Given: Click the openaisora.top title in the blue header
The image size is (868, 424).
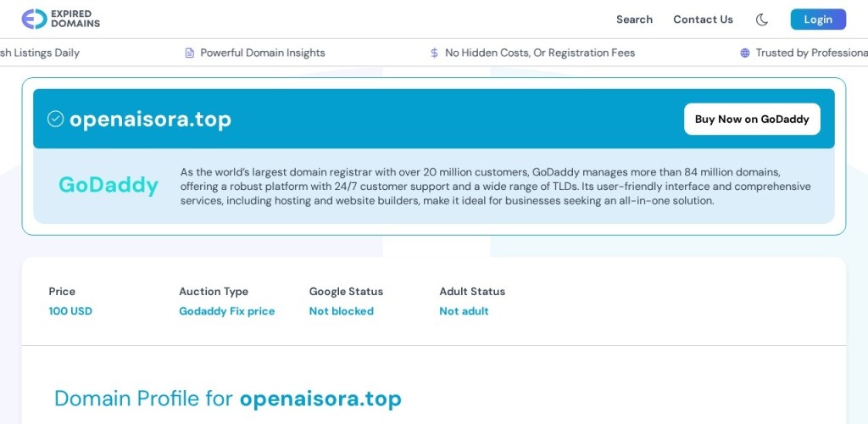Looking at the screenshot, I should pyautogui.click(x=150, y=120).
